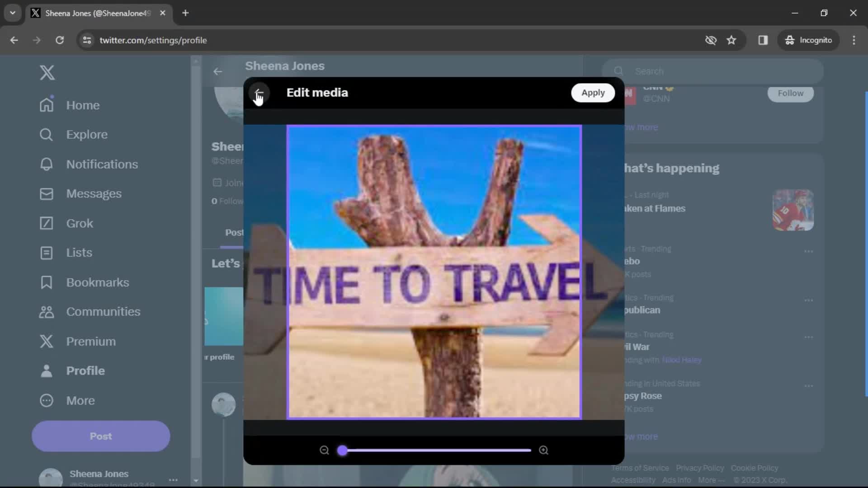This screenshot has height=488, width=868.
Task: Drag the zoom slider left
Action: (x=343, y=450)
